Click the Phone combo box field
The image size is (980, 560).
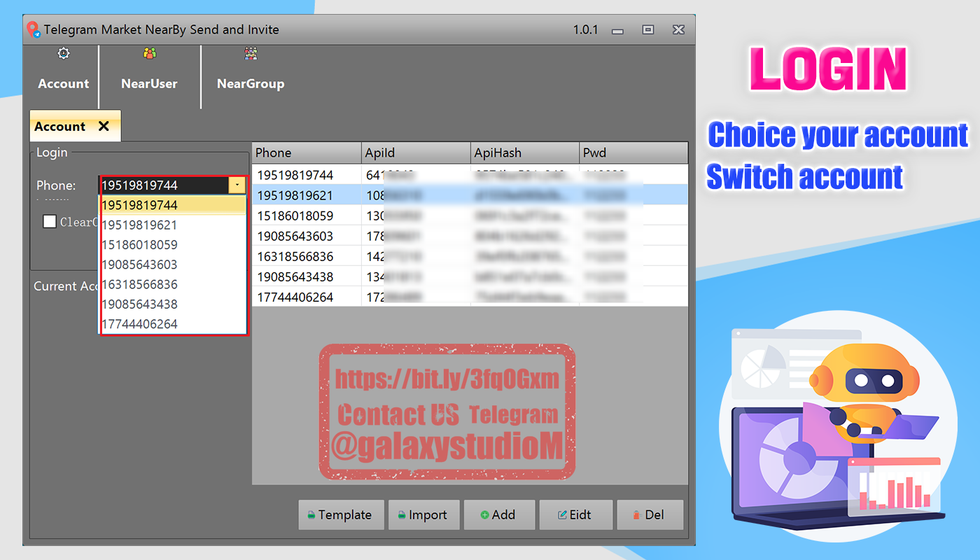pos(164,185)
